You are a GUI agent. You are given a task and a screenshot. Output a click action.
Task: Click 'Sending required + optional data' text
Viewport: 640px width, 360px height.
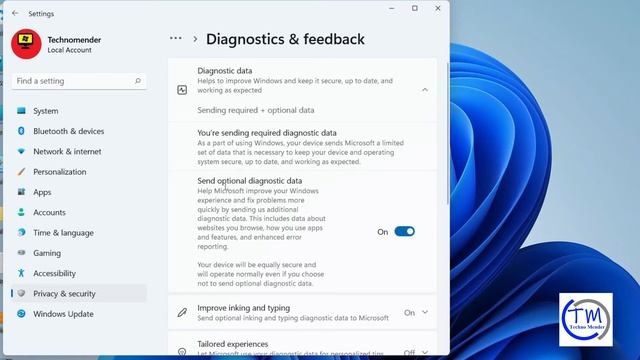tap(256, 110)
